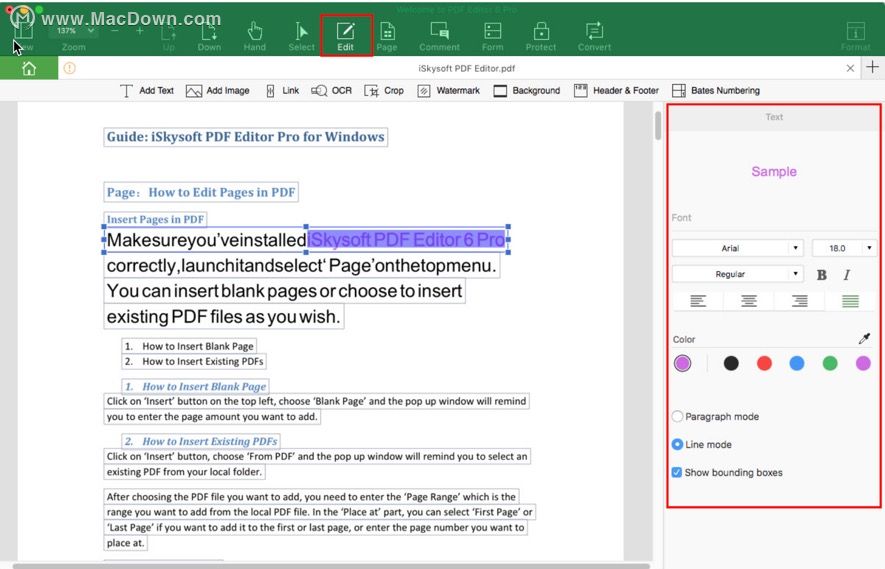Choose Add Text tool
The height and width of the screenshot is (569, 885).
pyautogui.click(x=147, y=90)
